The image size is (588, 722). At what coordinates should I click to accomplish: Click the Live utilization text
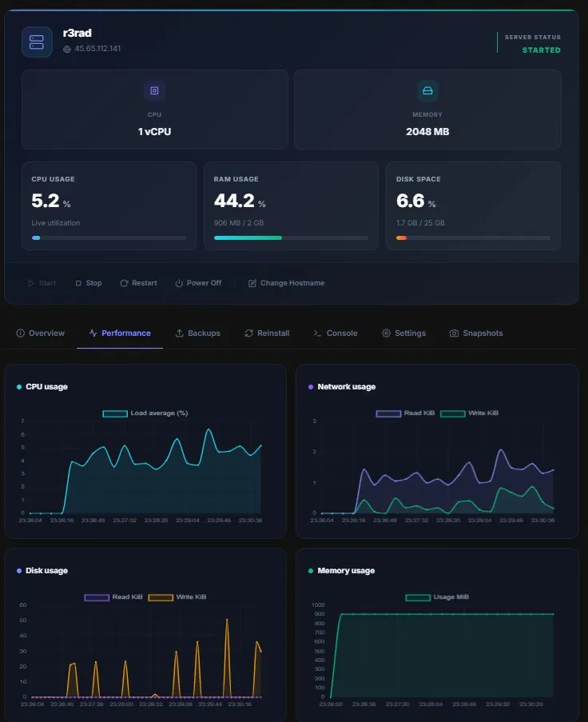tap(56, 223)
